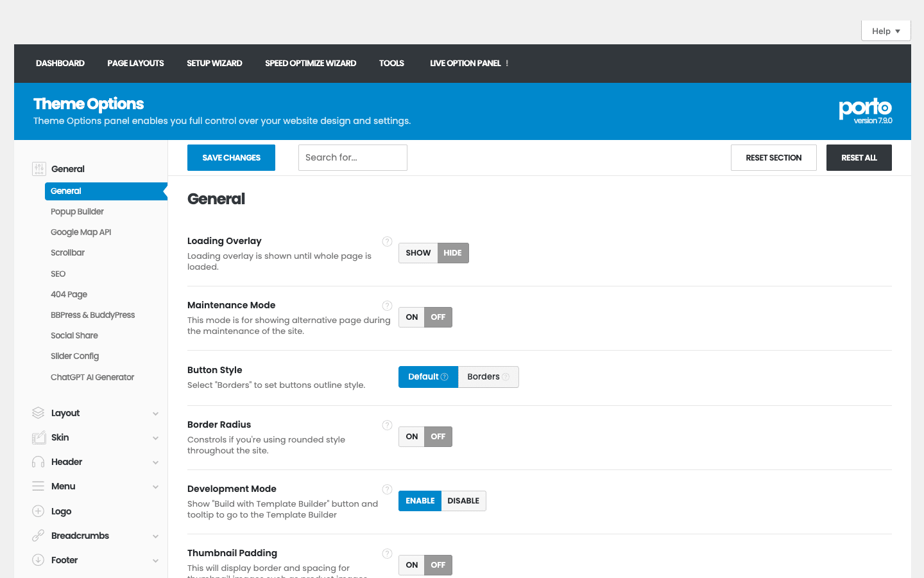Image resolution: width=924 pixels, height=578 pixels.
Task: Click Thumbnail Padding help question icon
Action: point(387,554)
